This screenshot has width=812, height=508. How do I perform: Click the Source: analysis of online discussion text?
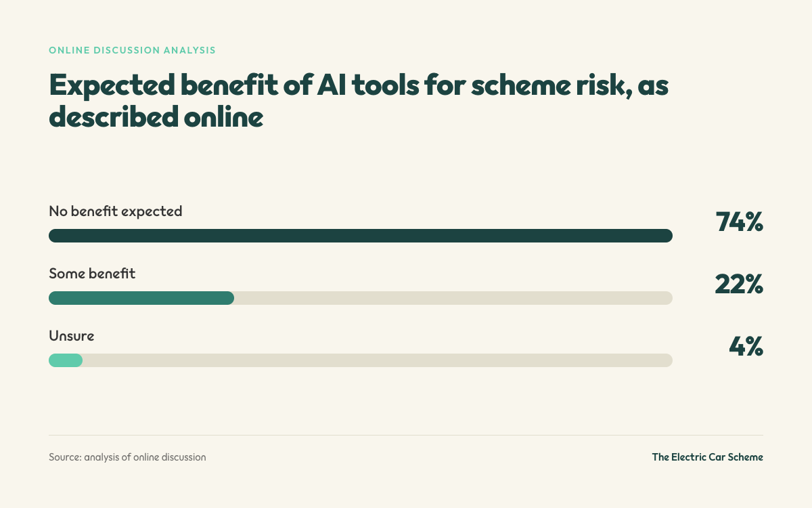(127, 457)
